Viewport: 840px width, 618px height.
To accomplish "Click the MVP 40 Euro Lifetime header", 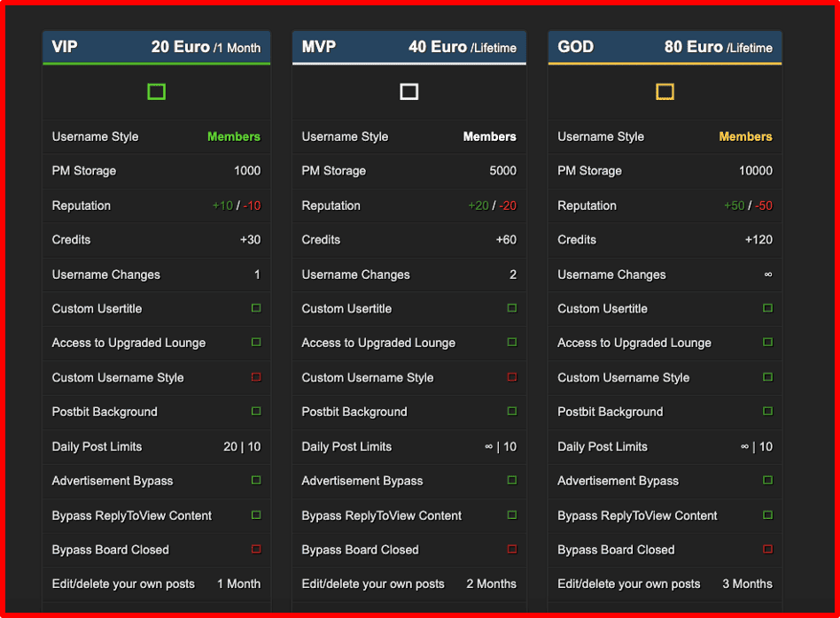I will pyautogui.click(x=408, y=47).
